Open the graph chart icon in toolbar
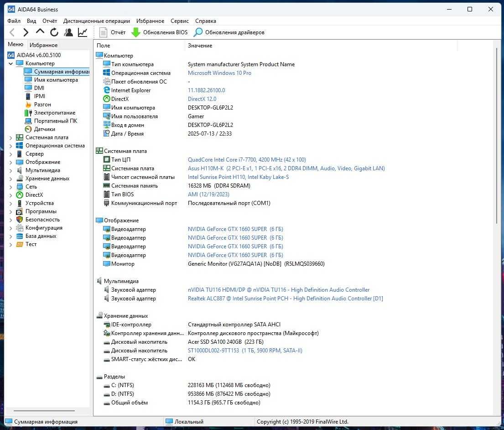Image resolution: width=504 pixels, height=430 pixels. [83, 32]
